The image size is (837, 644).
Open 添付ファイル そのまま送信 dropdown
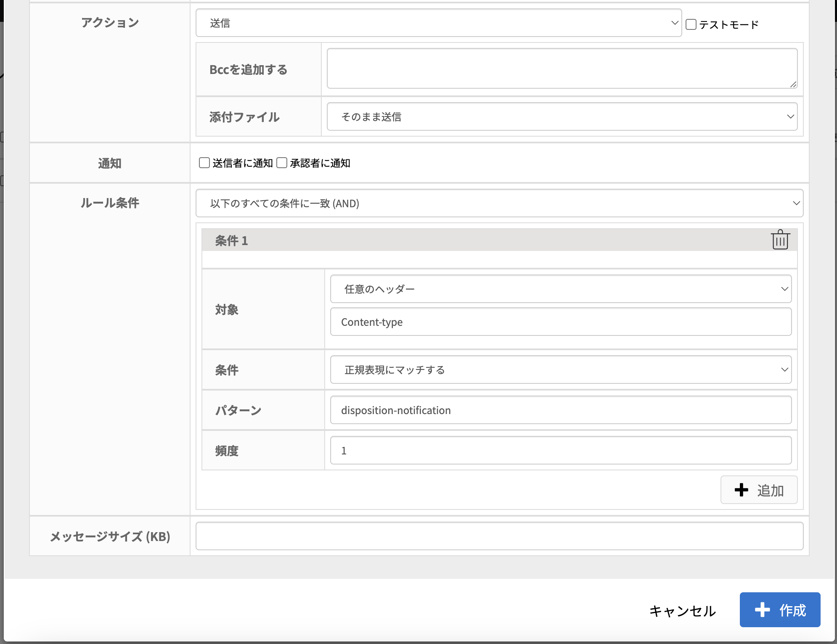[x=562, y=117]
